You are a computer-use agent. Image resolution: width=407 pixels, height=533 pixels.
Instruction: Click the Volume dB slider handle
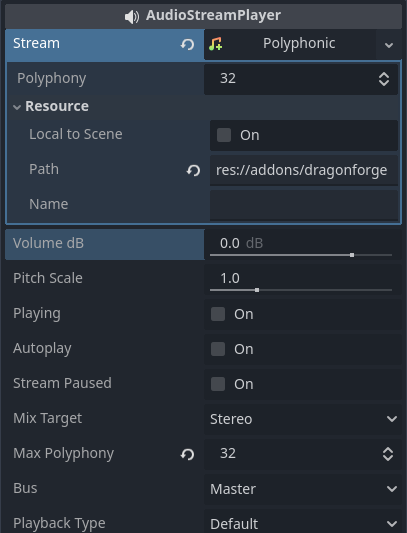352,255
